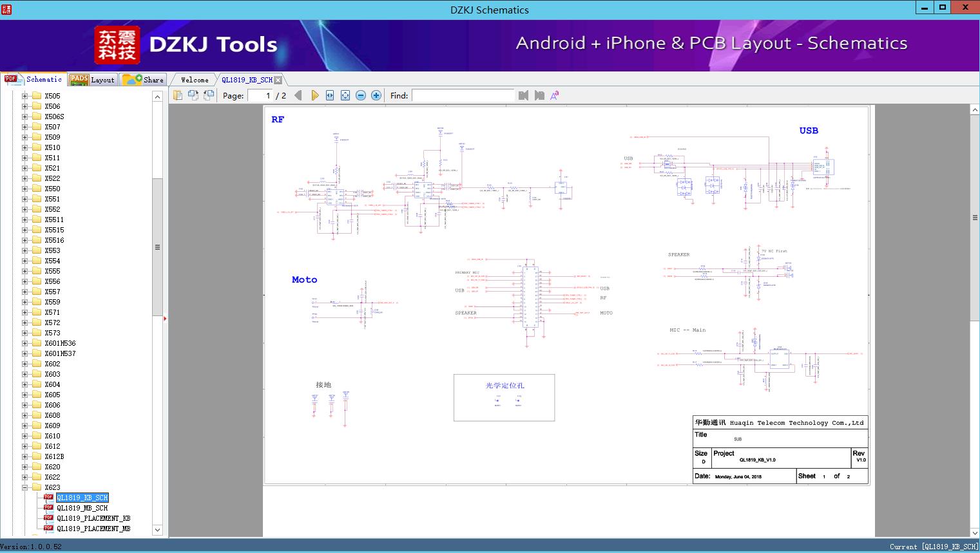The image size is (980, 553).
Task: Fit whole page in view
Action: click(345, 95)
